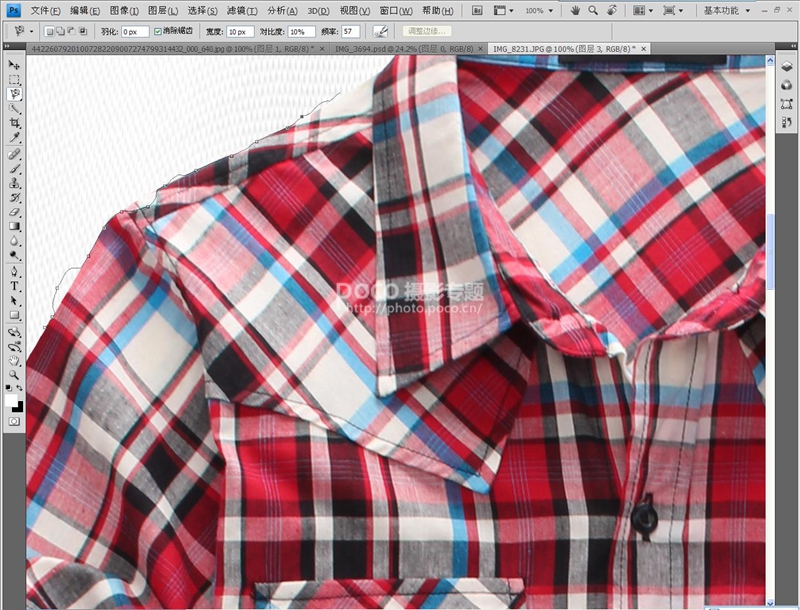Select the Move tool in the toolbox

(15, 65)
